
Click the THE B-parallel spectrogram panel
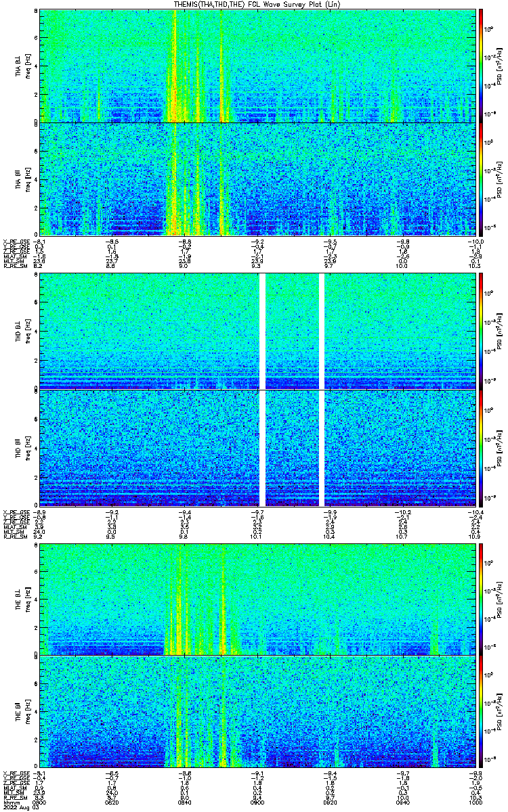(257, 711)
